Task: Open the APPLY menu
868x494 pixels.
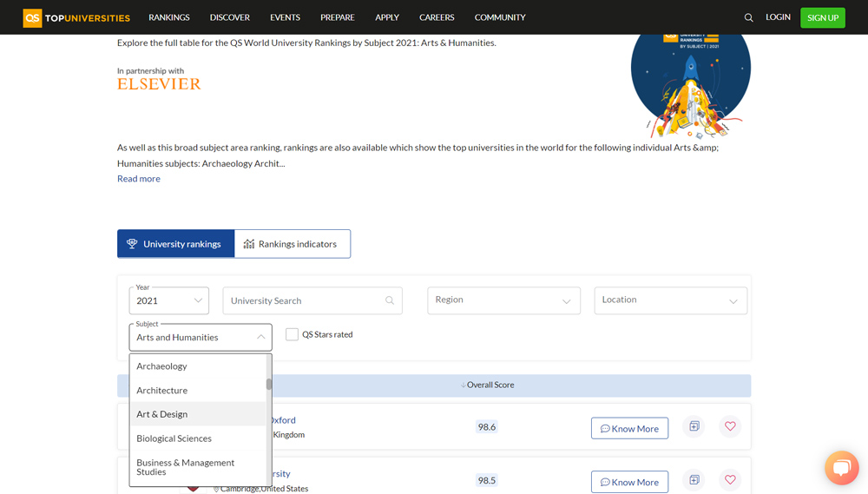Action: 387,17
